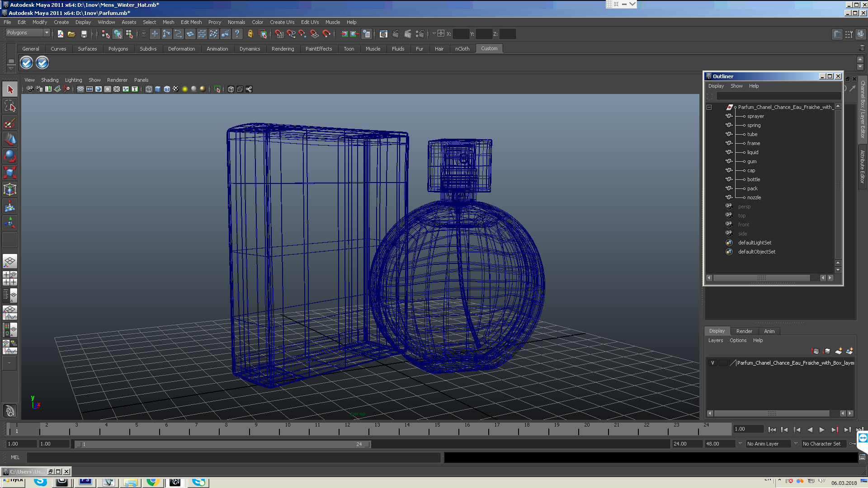Switch to the Rendering shelf tab
Image resolution: width=868 pixels, height=488 pixels.
pyautogui.click(x=283, y=49)
